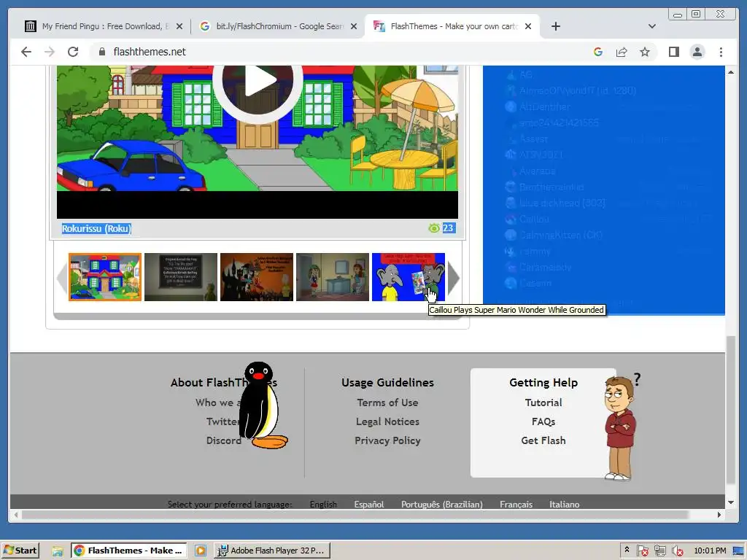This screenshot has height=560, width=747.
Task: Click the Get Flash link
Action: pyautogui.click(x=543, y=440)
